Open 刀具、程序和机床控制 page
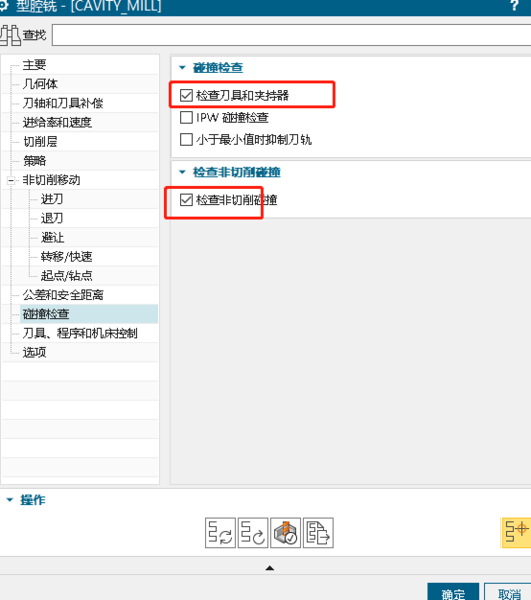 pos(80,333)
